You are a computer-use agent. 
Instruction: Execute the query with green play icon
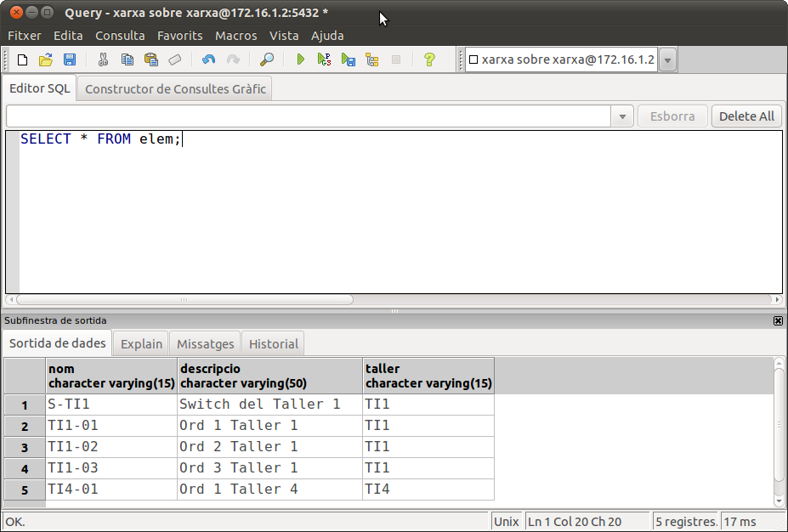coord(300,59)
